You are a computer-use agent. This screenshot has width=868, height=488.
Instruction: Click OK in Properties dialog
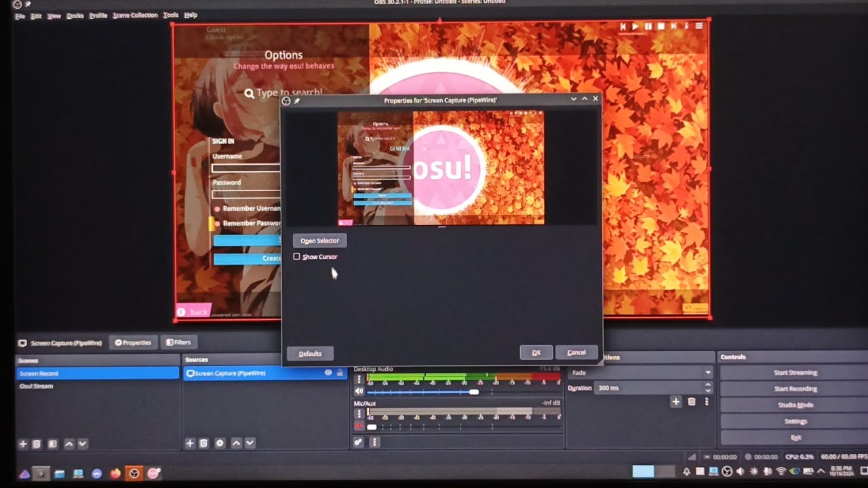[x=536, y=352]
